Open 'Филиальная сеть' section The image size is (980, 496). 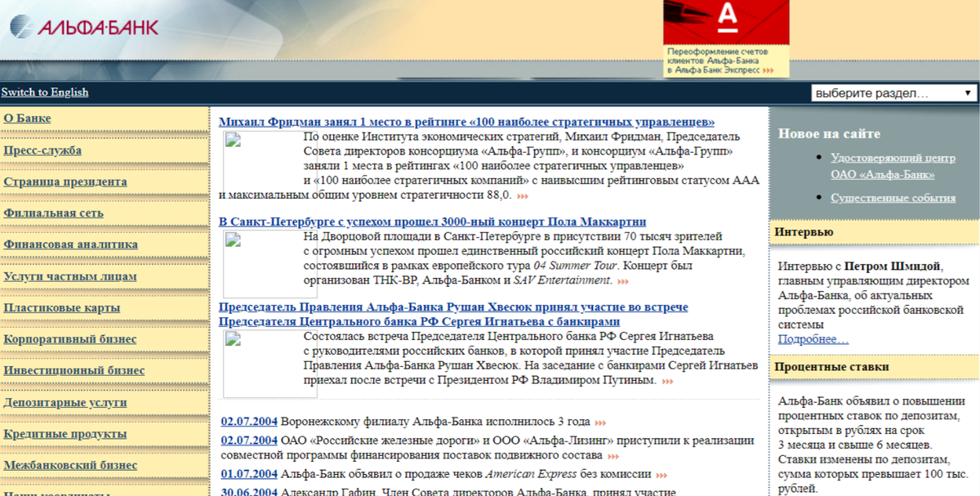pyautogui.click(x=54, y=213)
